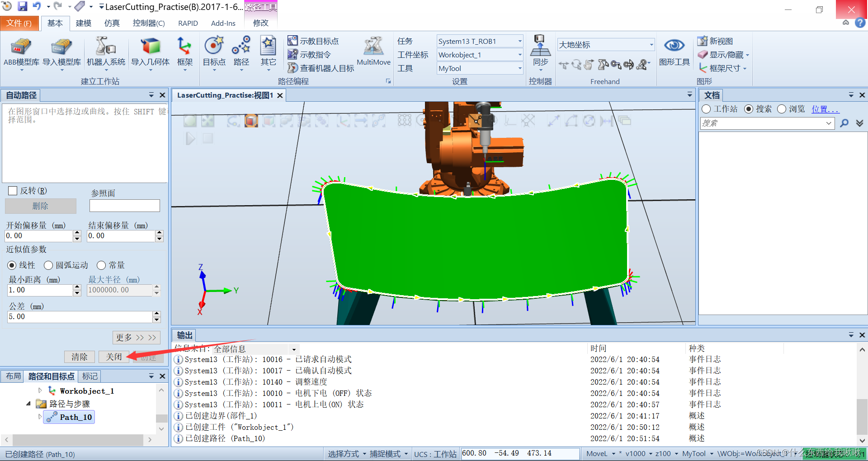Switch to the 建模 ribbon tab
The height and width of the screenshot is (461, 868).
point(83,23)
